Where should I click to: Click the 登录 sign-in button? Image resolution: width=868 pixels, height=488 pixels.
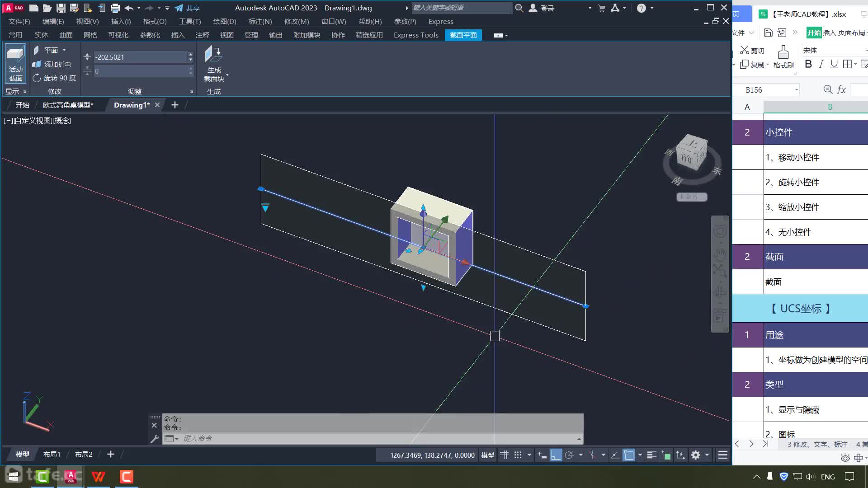[x=542, y=8]
